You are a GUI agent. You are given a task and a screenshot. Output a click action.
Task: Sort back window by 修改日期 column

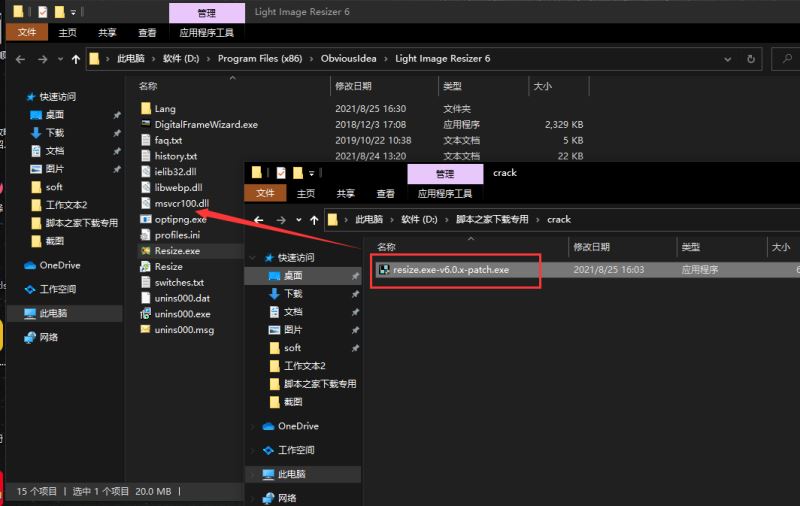353,86
